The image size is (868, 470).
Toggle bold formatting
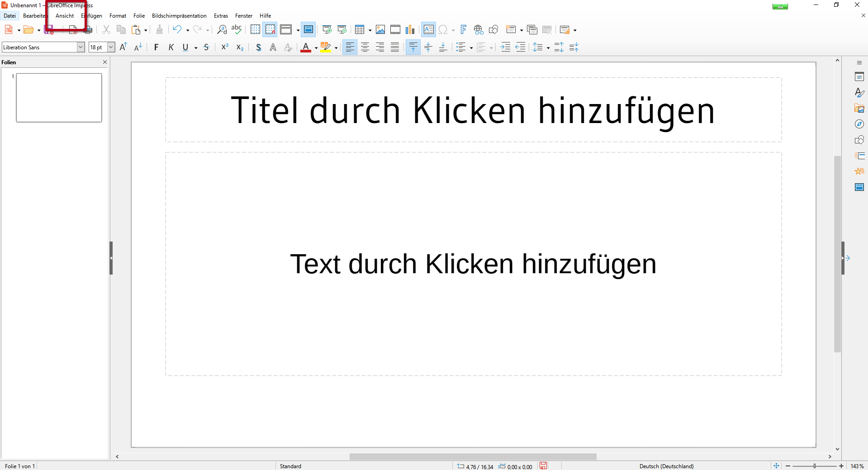[156, 47]
